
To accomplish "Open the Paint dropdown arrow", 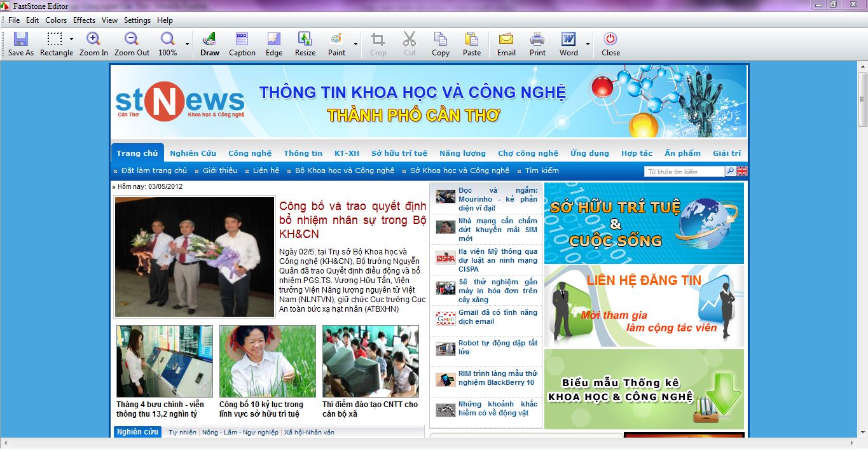I will tap(355, 44).
